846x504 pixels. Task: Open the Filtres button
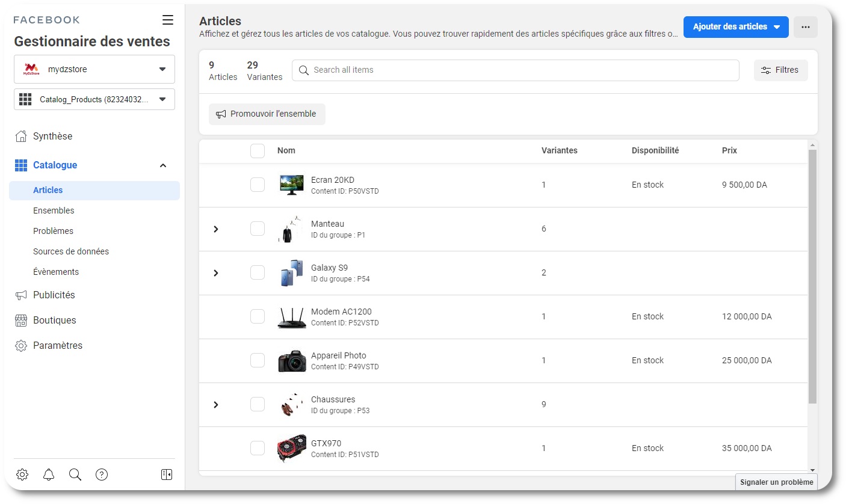coord(780,70)
